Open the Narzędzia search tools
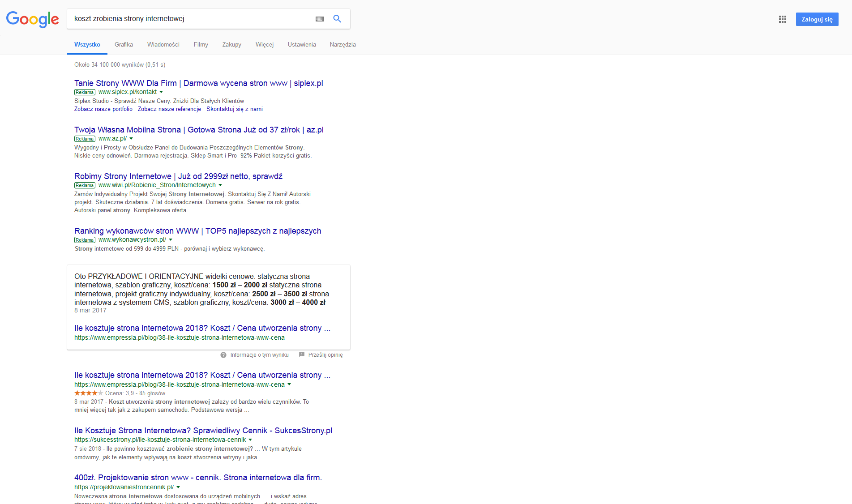Screen dimensions: 852x504 click(343, 45)
